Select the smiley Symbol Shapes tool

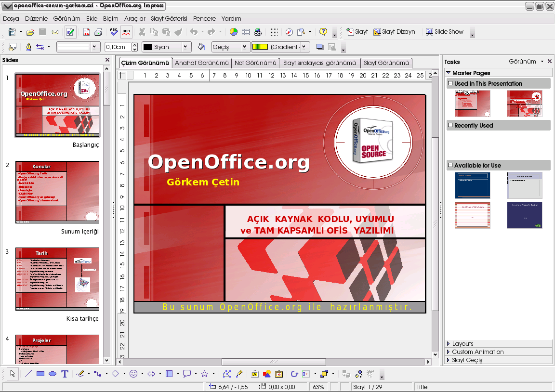[x=133, y=374]
